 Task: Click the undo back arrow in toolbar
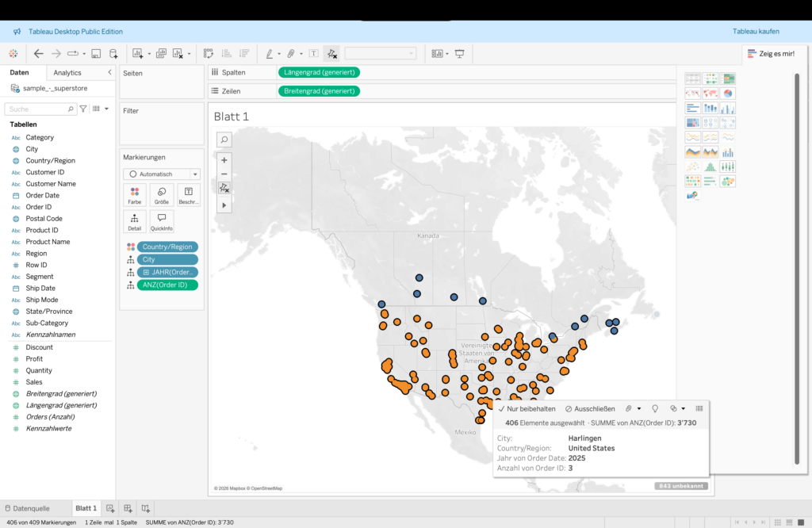pos(38,53)
